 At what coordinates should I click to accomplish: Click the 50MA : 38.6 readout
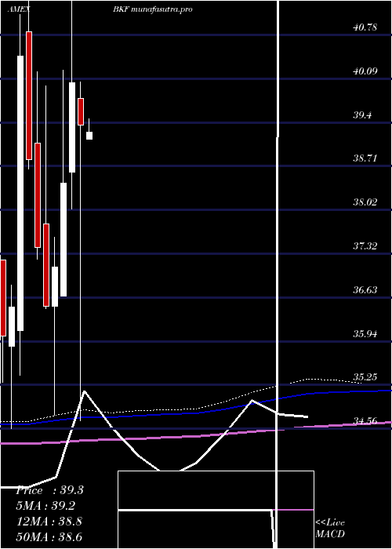pos(49,536)
